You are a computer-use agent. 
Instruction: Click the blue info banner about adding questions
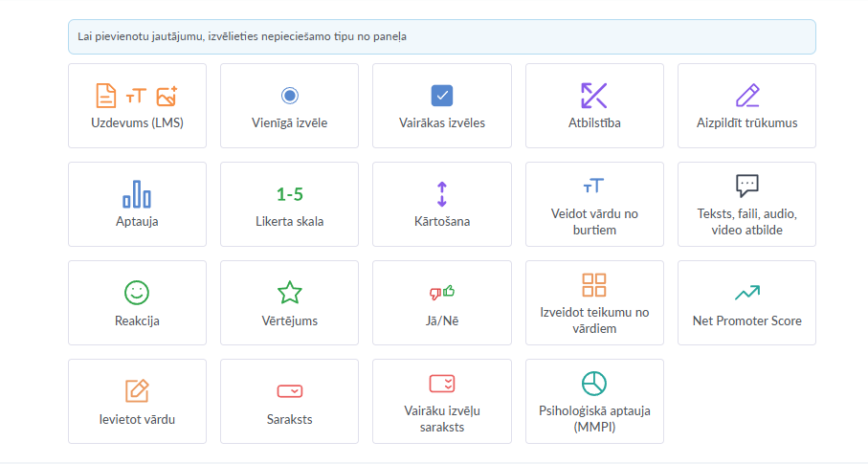(441, 36)
